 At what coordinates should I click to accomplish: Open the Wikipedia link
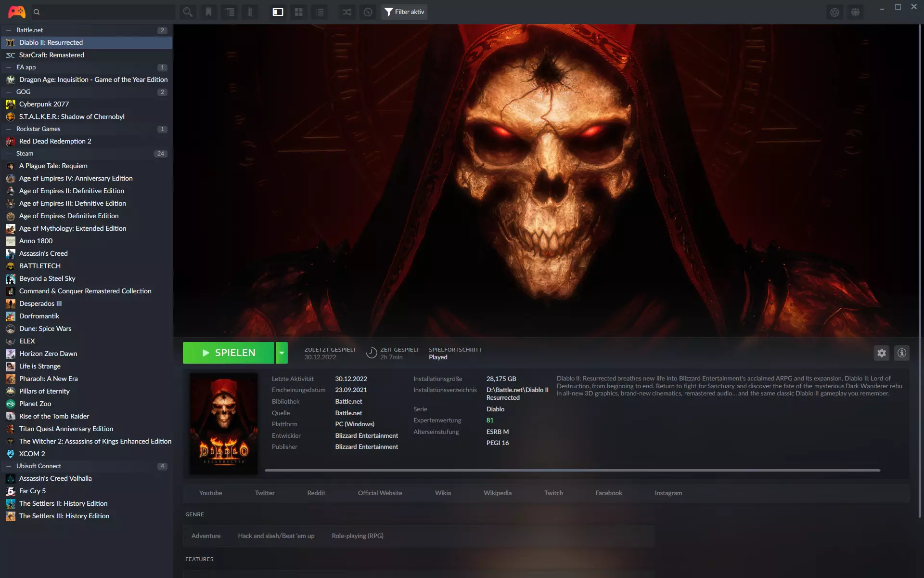pyautogui.click(x=498, y=493)
